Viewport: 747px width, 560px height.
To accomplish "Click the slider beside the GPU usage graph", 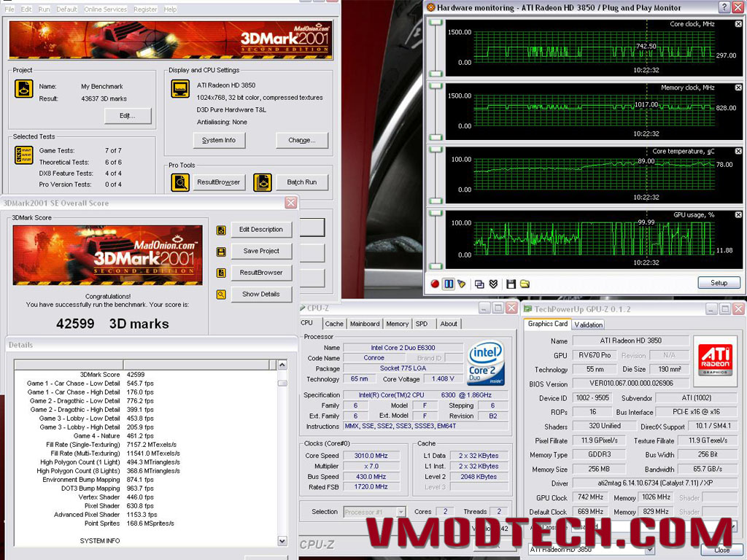I will coord(436,239).
